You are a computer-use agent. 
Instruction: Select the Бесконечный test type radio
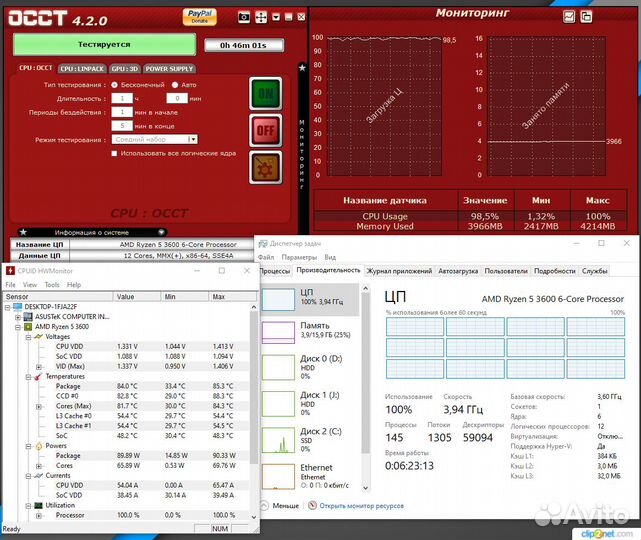tap(114, 85)
